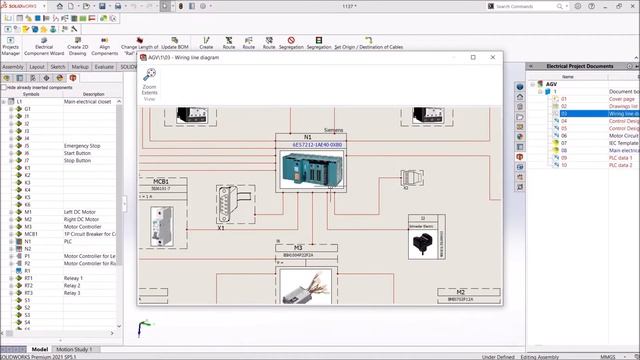
Task: Switch to the Layout tab
Action: tap(37, 67)
